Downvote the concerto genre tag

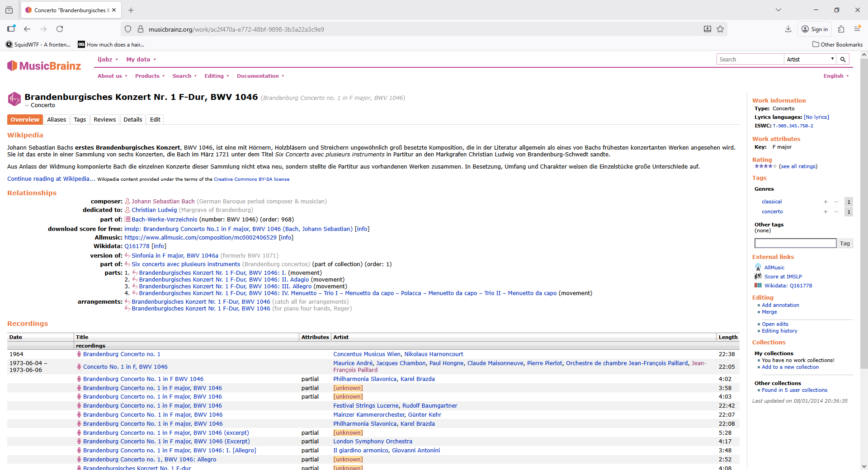(836, 212)
